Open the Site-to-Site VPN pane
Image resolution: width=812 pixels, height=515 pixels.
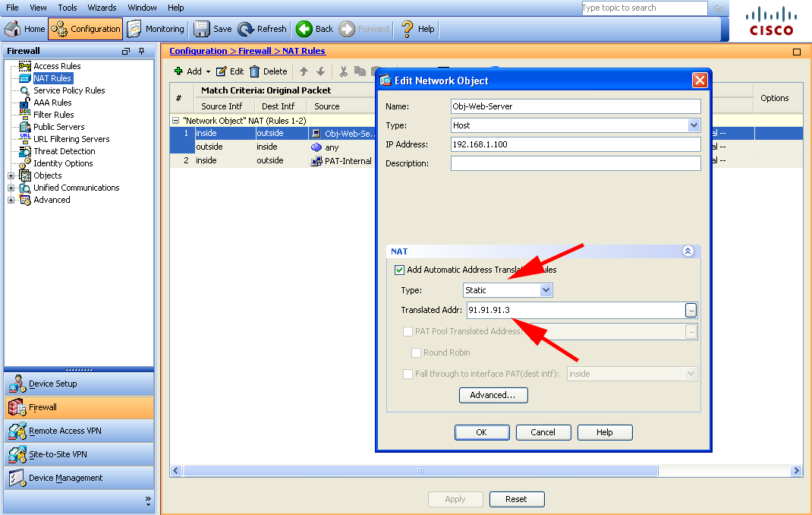pyautogui.click(x=79, y=454)
